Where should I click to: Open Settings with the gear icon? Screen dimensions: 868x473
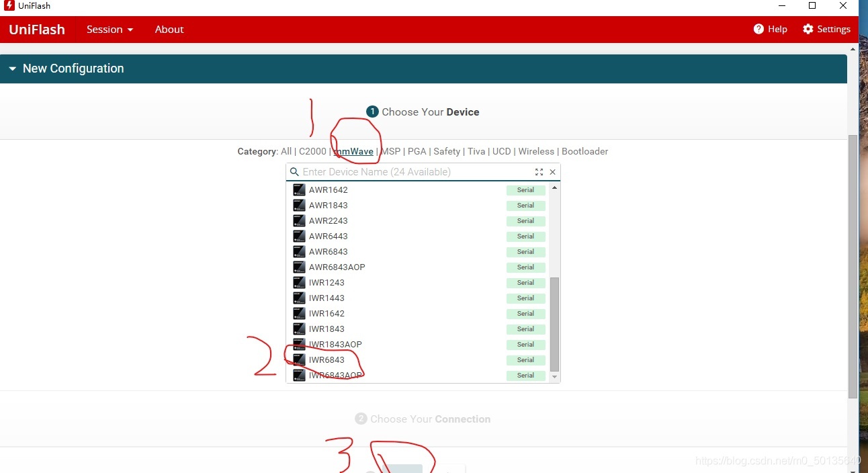[826, 29]
